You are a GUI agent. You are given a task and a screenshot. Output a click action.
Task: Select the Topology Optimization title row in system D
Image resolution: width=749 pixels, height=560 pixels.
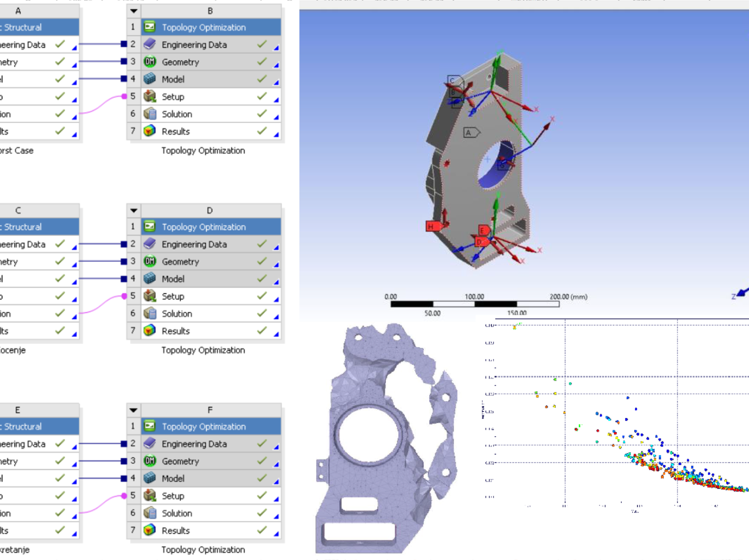204,227
